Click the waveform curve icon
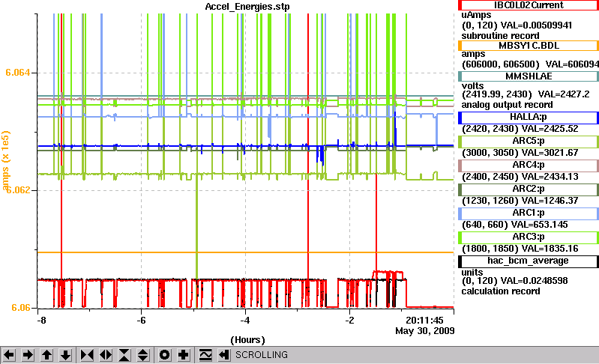The image size is (599, 364). tap(205, 355)
